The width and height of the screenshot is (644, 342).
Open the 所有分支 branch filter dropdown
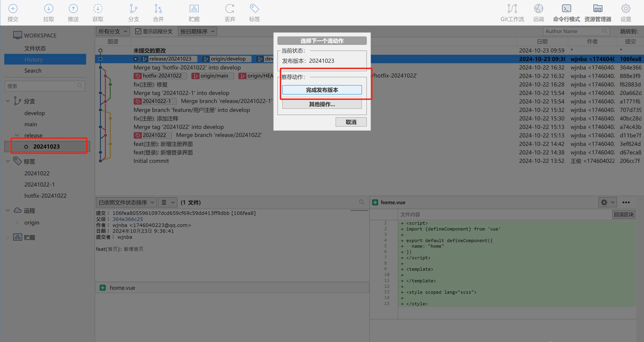pyautogui.click(x=113, y=31)
